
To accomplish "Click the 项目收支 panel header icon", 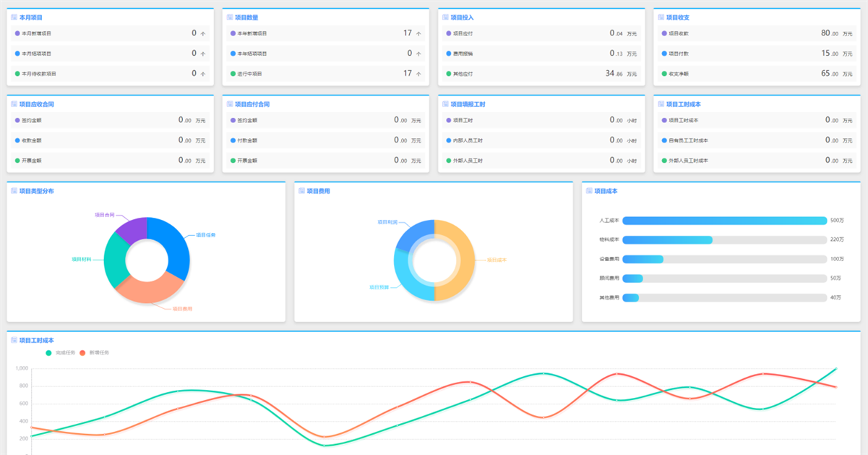I will (661, 17).
